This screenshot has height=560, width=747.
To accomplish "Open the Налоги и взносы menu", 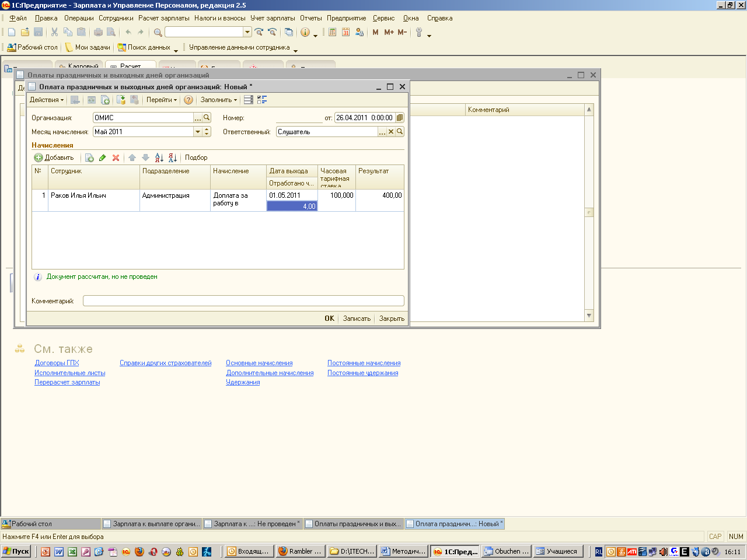I will pos(219,18).
